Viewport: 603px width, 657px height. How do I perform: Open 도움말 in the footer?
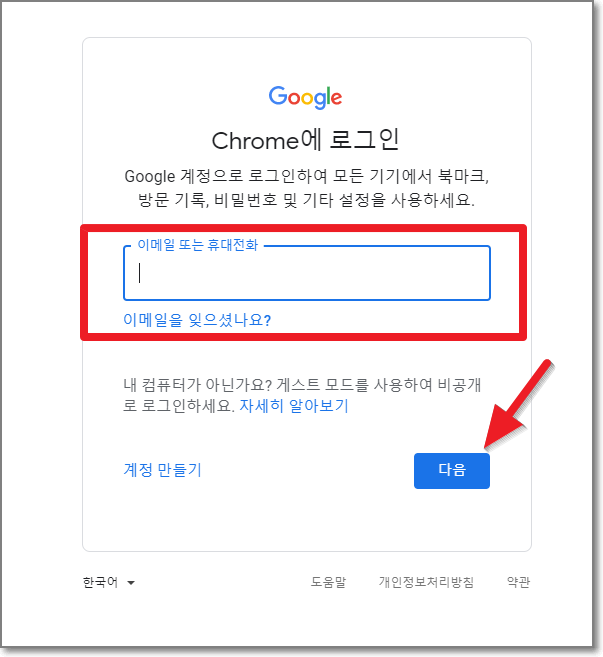(328, 582)
